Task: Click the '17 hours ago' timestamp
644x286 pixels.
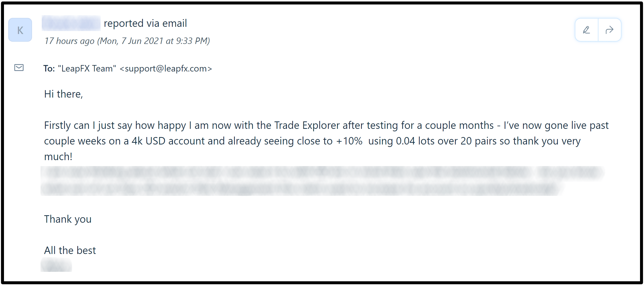Action: (x=69, y=41)
